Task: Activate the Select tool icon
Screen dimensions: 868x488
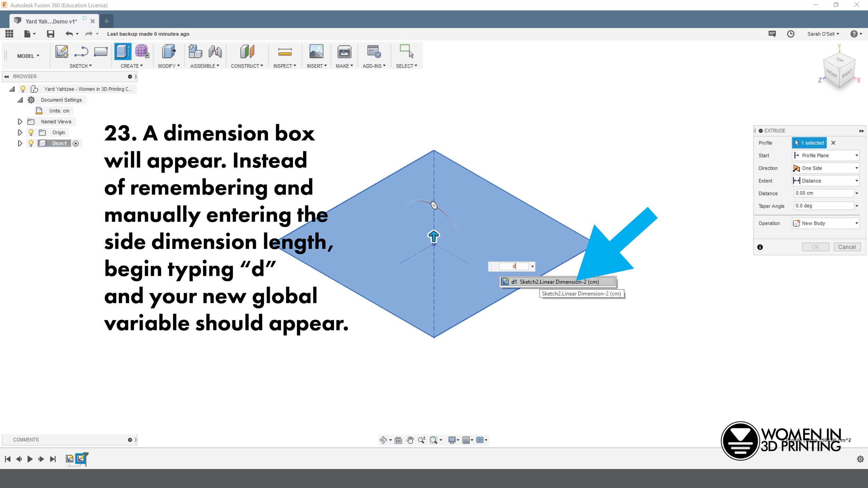Action: point(407,51)
